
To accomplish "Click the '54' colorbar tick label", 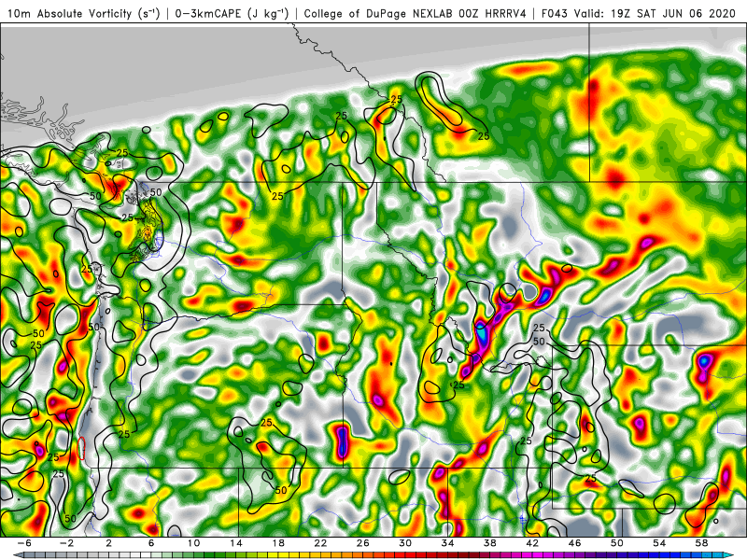I will tap(659, 543).
